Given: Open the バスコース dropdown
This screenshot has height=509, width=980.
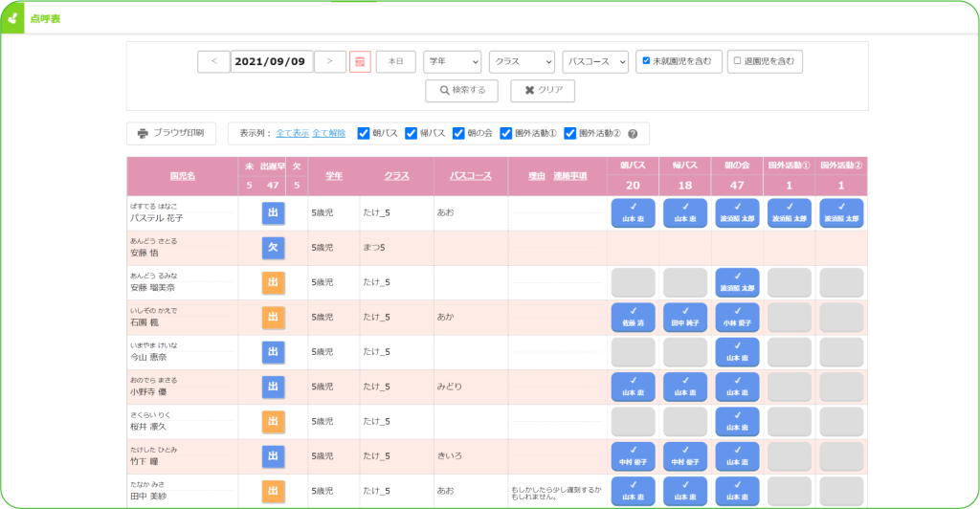Looking at the screenshot, I should pyautogui.click(x=595, y=62).
